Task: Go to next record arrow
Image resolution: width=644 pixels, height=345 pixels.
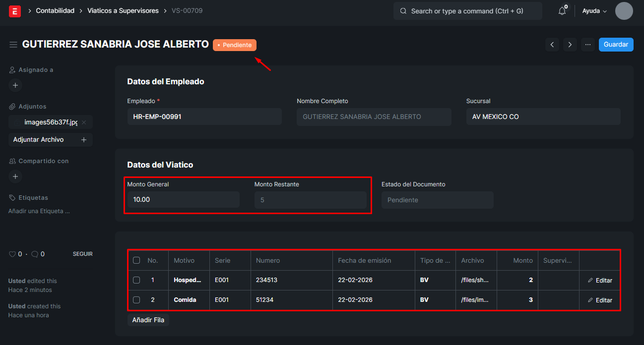Action: (x=570, y=45)
